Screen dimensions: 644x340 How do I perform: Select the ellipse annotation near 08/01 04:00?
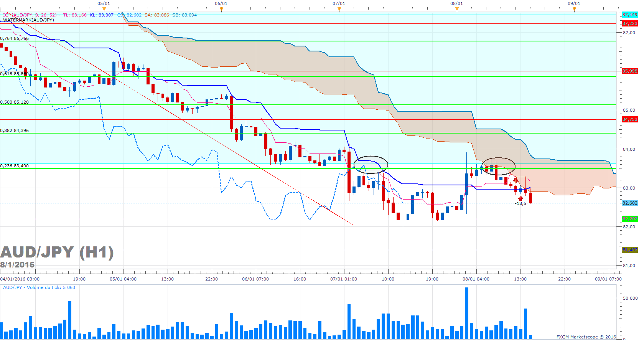point(498,166)
